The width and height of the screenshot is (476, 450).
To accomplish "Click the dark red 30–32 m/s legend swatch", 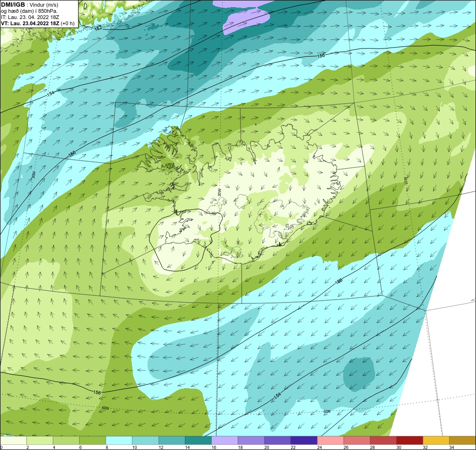I will pyautogui.click(x=409, y=440).
